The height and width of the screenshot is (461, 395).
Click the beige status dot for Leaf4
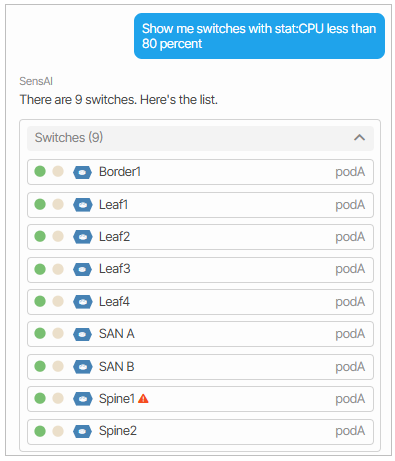coord(58,301)
